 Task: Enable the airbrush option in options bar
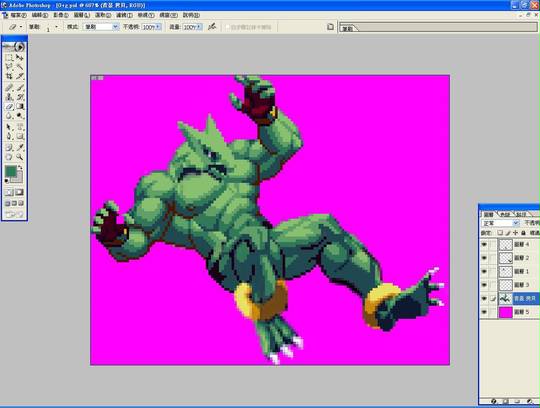pos(212,27)
